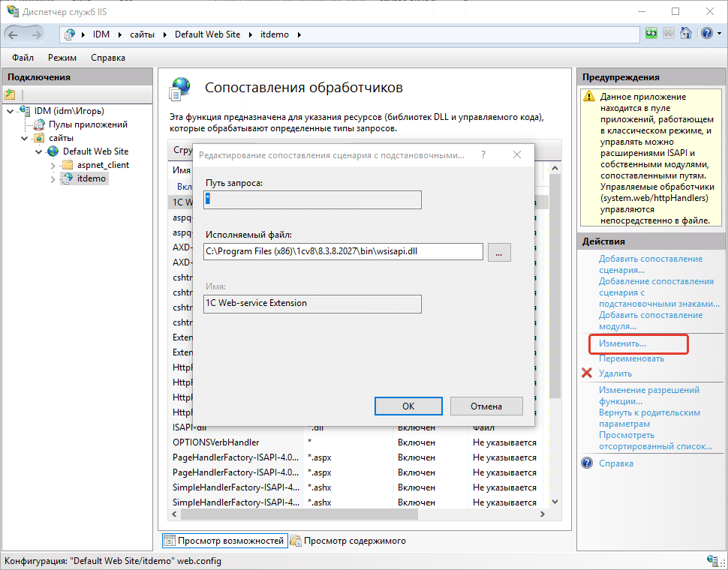Image resolution: width=728 pixels, height=570 pixels.
Task: Open the Режим menu
Action: pos(62,58)
